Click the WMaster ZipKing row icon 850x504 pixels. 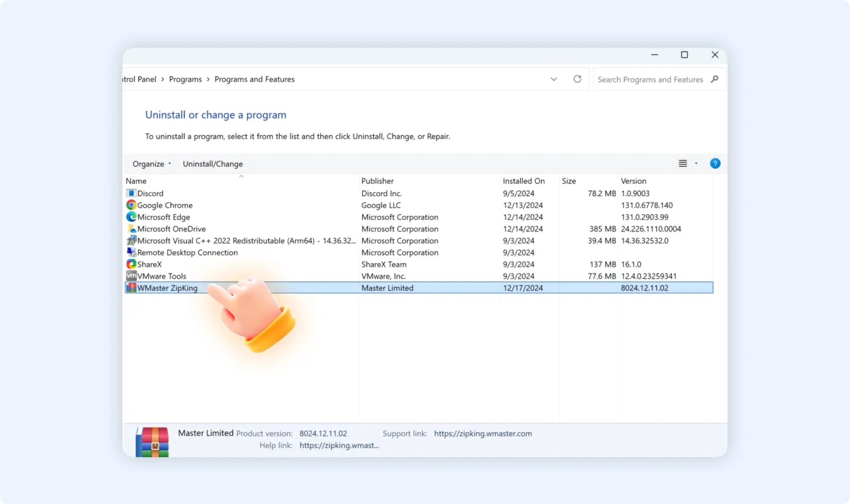click(x=131, y=288)
